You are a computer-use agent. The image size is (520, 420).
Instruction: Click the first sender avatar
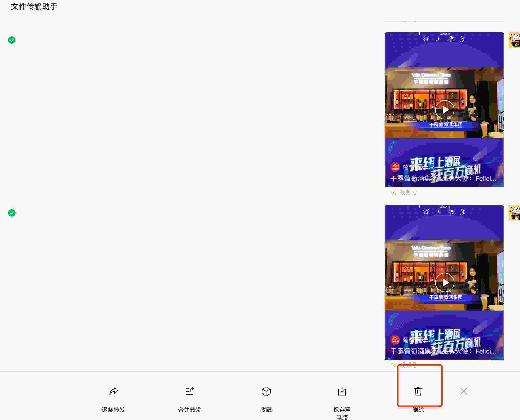515,40
